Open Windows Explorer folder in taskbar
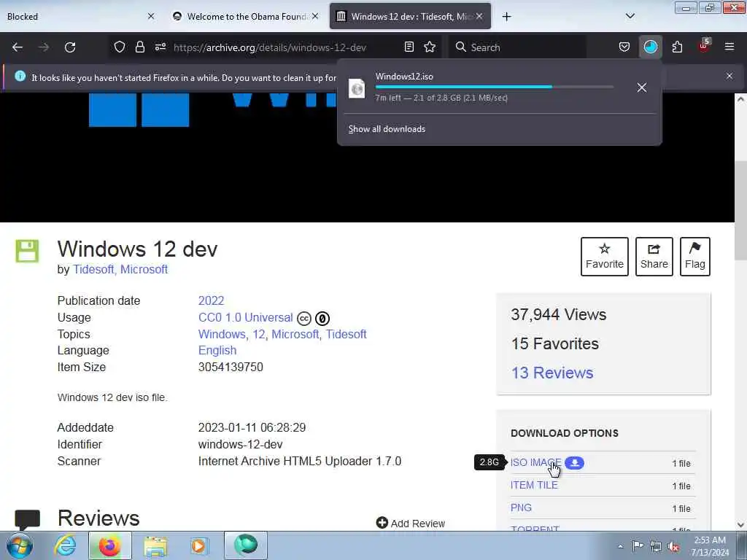The image size is (747, 560). [x=155, y=545]
